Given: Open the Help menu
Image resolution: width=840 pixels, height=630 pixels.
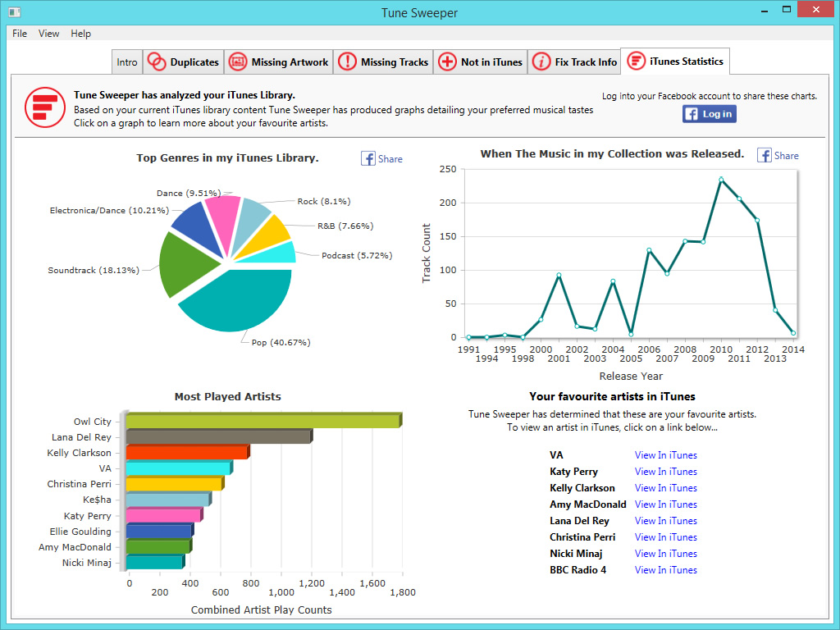Looking at the screenshot, I should click(x=80, y=34).
